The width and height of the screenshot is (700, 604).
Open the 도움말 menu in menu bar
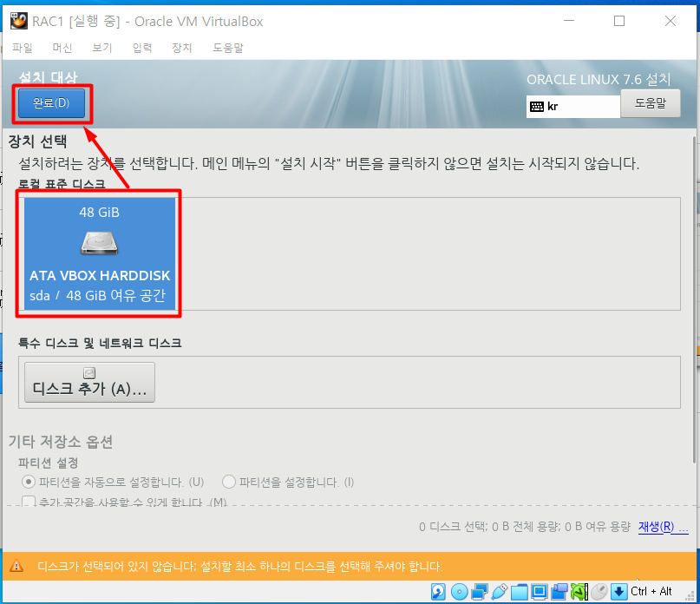point(227,48)
